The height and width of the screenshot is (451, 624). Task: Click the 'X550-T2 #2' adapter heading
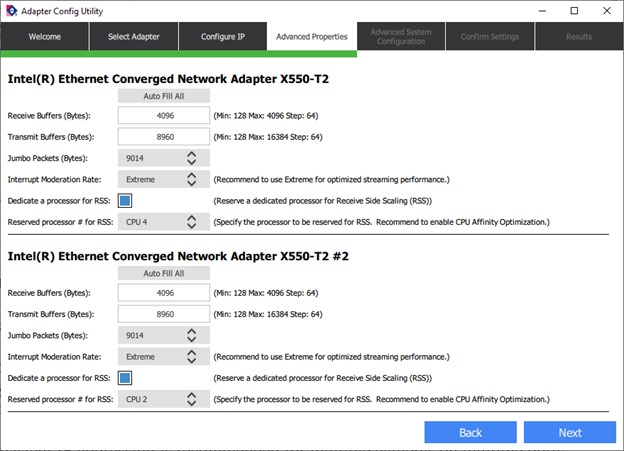click(178, 256)
